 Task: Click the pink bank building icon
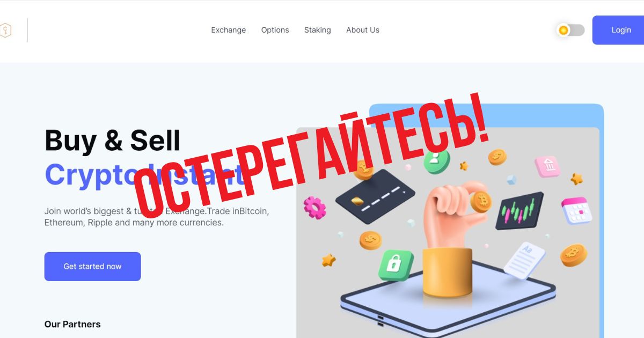(547, 167)
